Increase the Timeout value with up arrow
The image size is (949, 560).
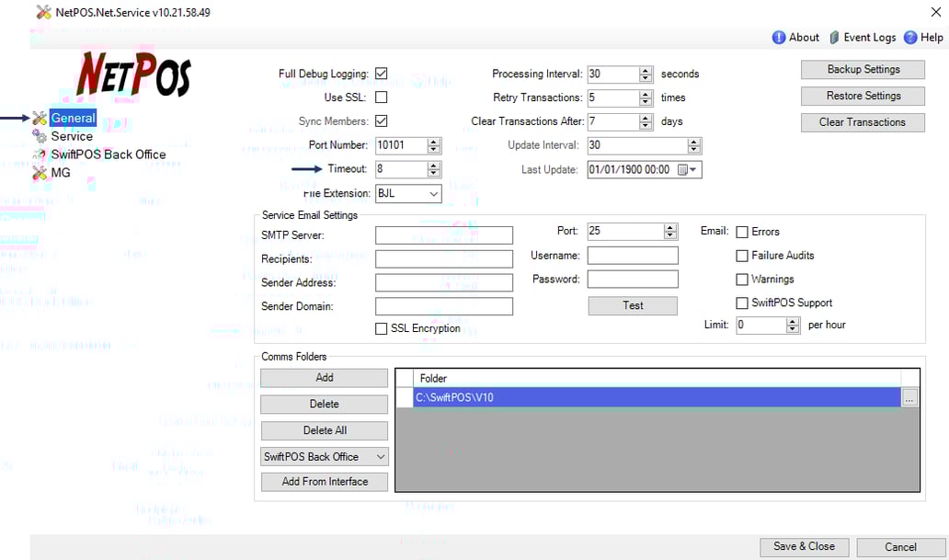434,166
